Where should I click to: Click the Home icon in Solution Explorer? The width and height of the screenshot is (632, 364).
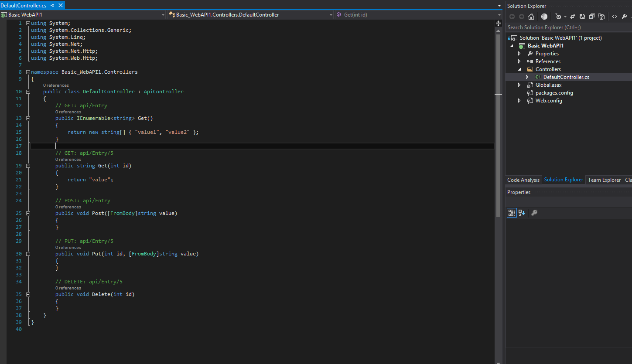[x=531, y=17]
